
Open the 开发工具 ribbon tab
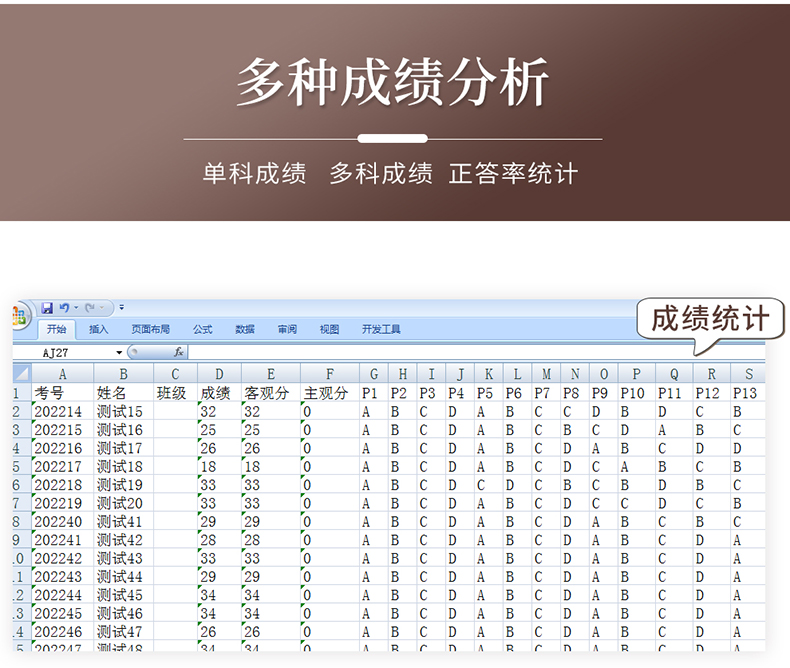(x=381, y=329)
